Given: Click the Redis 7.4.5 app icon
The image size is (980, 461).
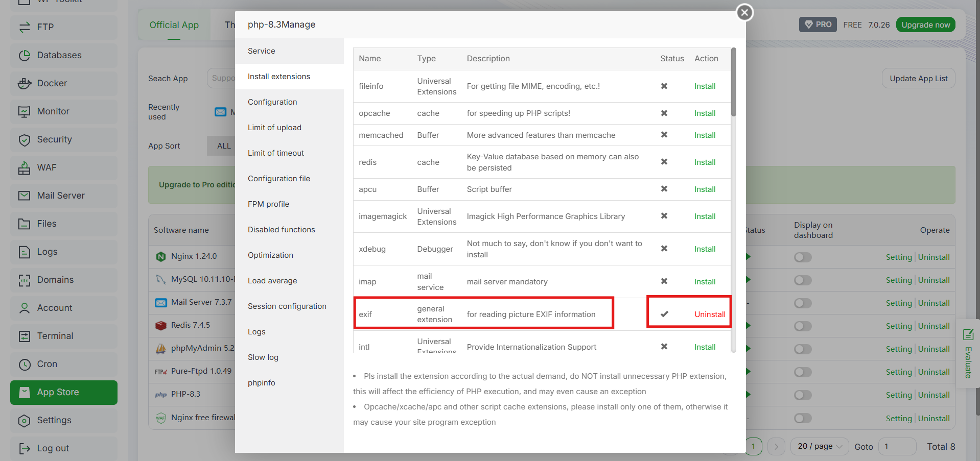Looking at the screenshot, I should [161, 325].
